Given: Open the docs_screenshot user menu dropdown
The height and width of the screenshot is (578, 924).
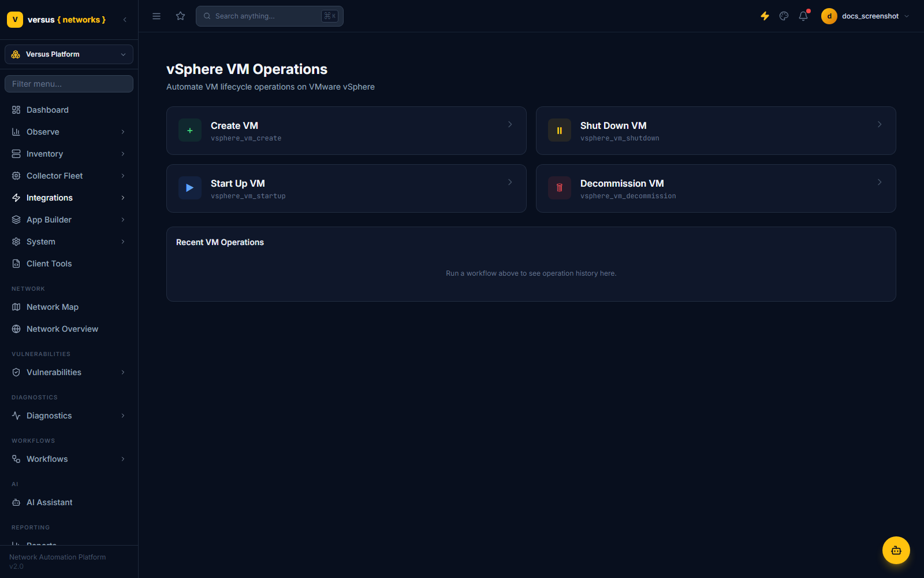Looking at the screenshot, I should [865, 16].
